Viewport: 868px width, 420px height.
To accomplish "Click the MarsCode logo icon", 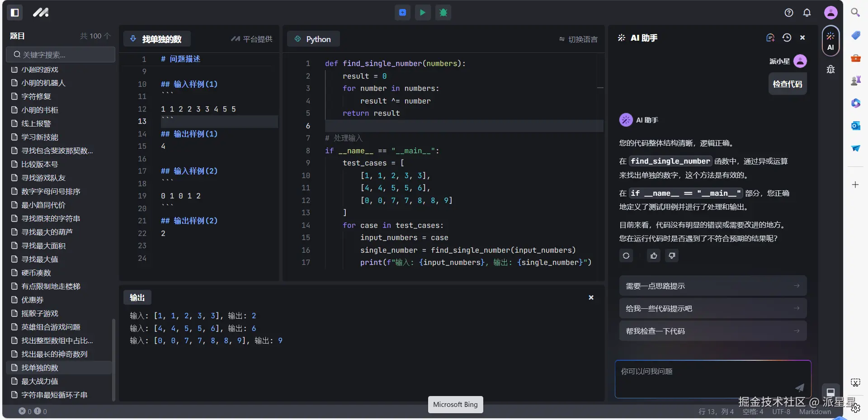I will [41, 13].
